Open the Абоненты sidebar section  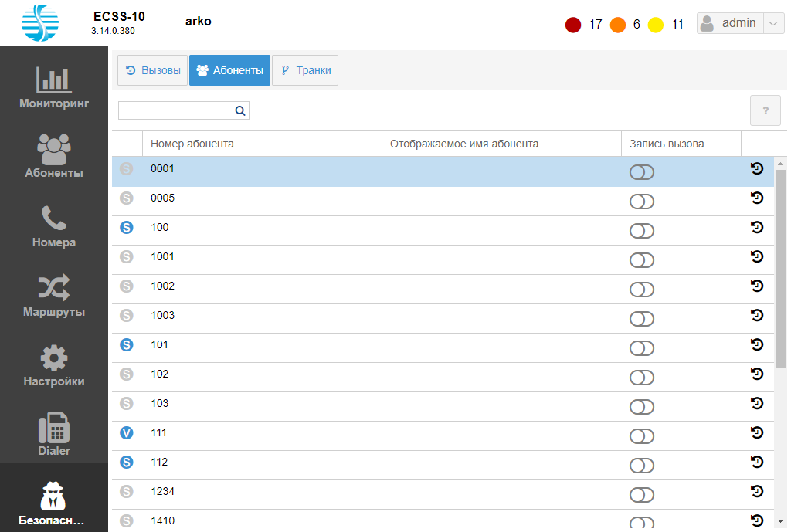(54, 157)
